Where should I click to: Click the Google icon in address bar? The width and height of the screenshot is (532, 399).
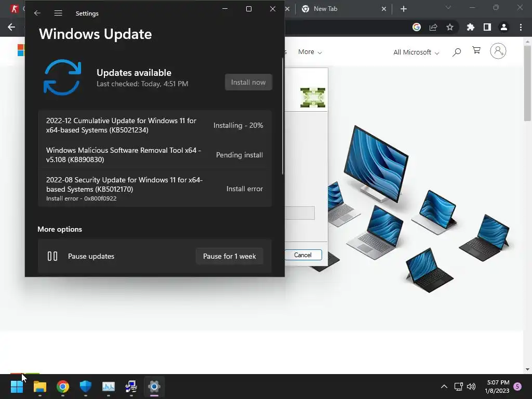(417, 27)
